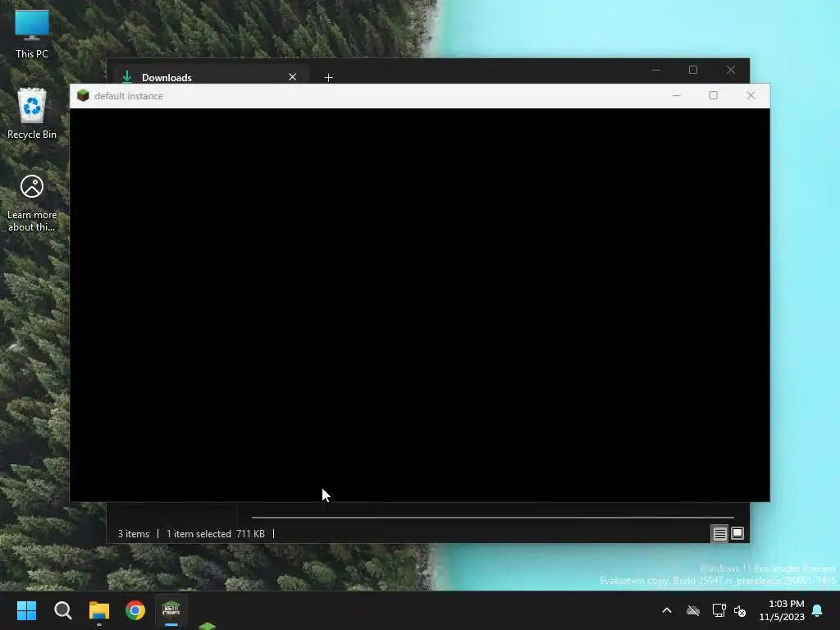Open 'Learn more about this picture' desktop icon

tap(32, 203)
